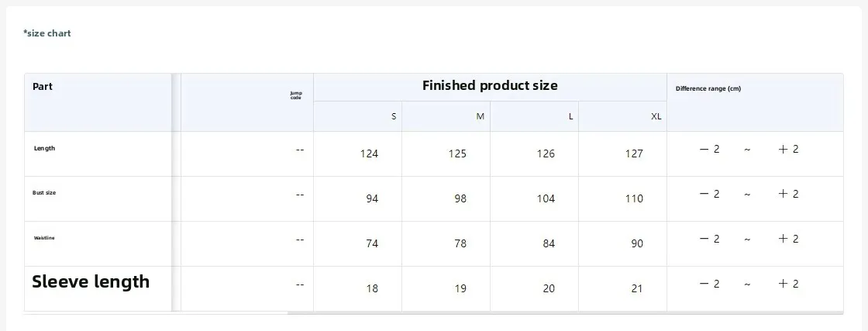868x331 pixels.
Task: Select the waistline value 84 cell
Action: pos(549,243)
